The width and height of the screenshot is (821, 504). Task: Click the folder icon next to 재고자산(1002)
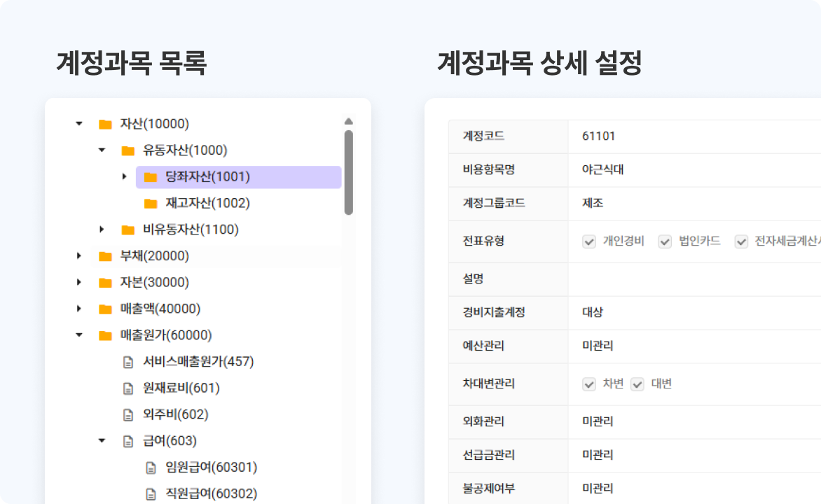151,204
